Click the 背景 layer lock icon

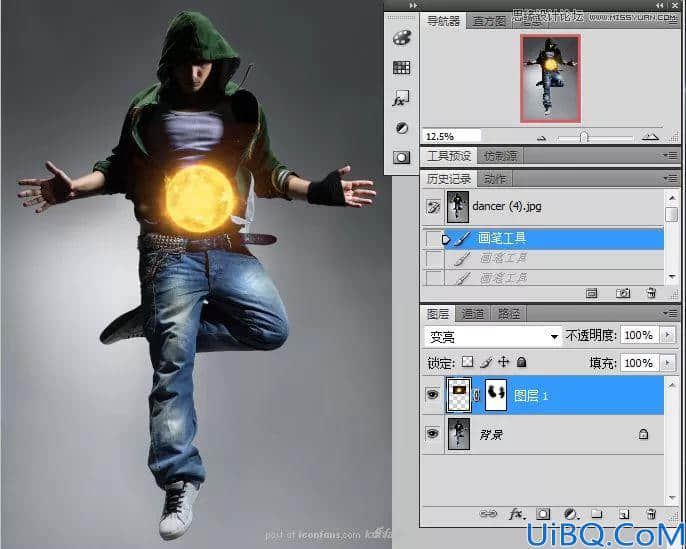tap(643, 434)
